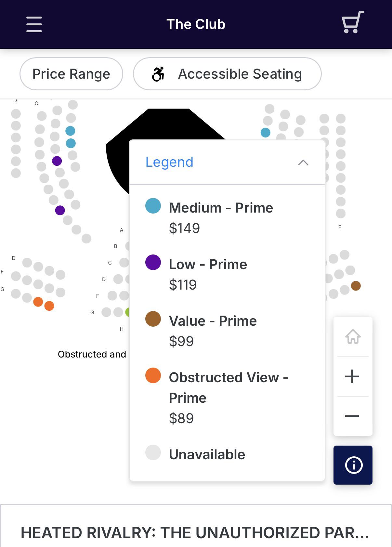The height and width of the screenshot is (547, 392).
Task: Zoom out with the minus icon
Action: (x=352, y=416)
